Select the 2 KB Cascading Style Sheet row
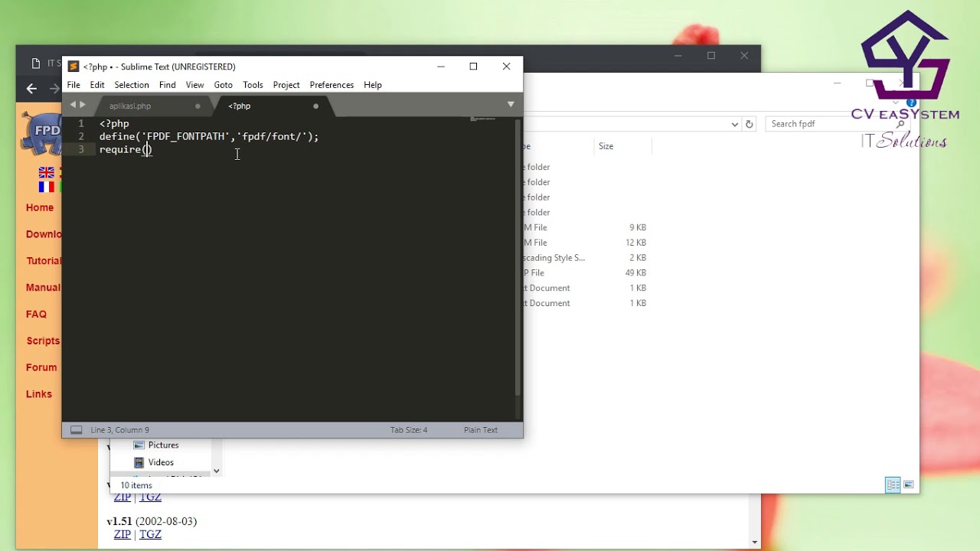The width and height of the screenshot is (980, 551). (586, 258)
